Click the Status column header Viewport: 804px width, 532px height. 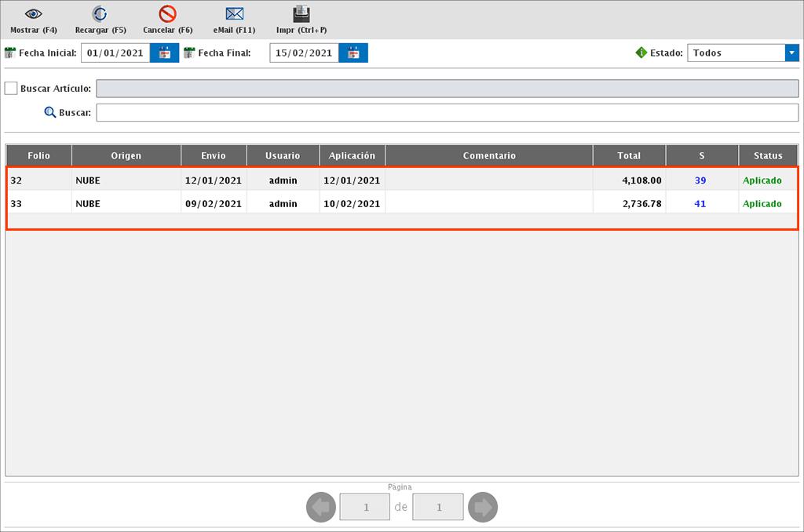coord(768,155)
